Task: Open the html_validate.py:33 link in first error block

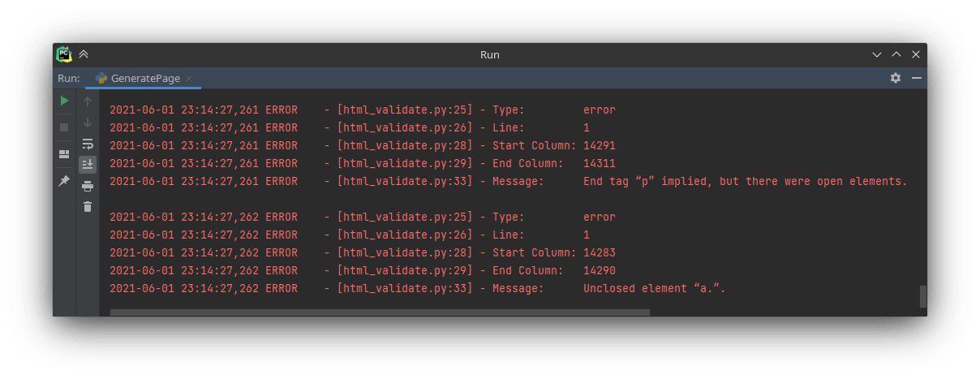Action: coord(405,181)
